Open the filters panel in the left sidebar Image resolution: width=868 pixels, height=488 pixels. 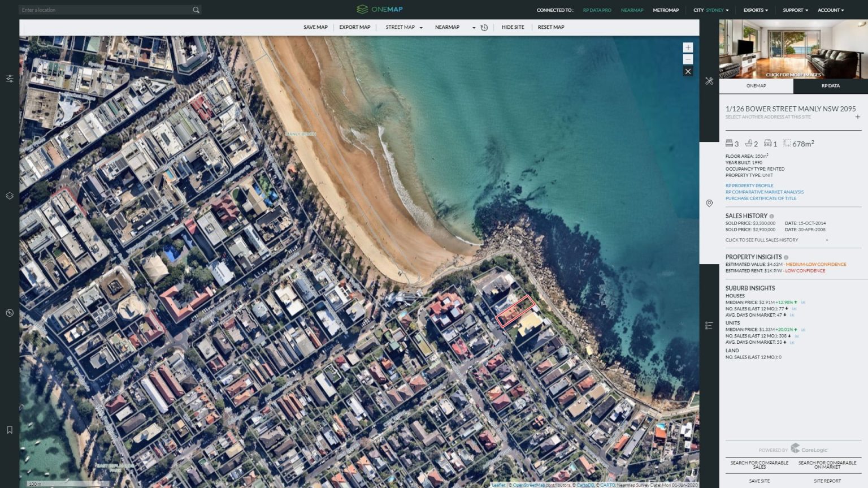(9, 79)
